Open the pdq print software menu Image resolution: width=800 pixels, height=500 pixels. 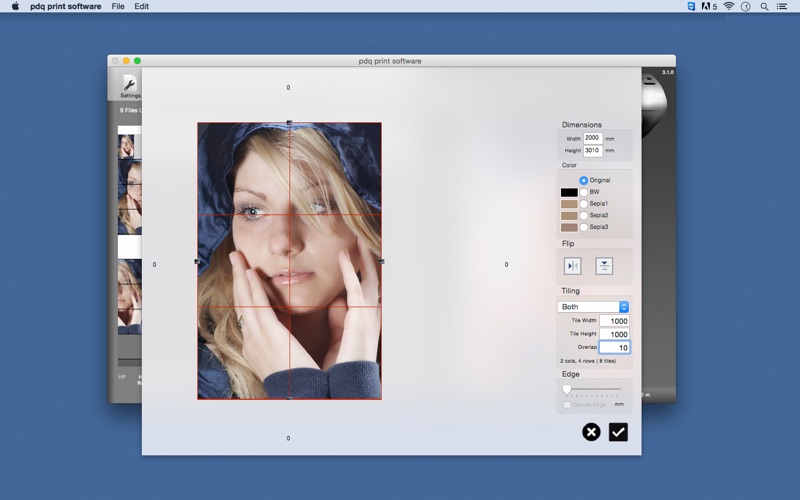coord(65,6)
